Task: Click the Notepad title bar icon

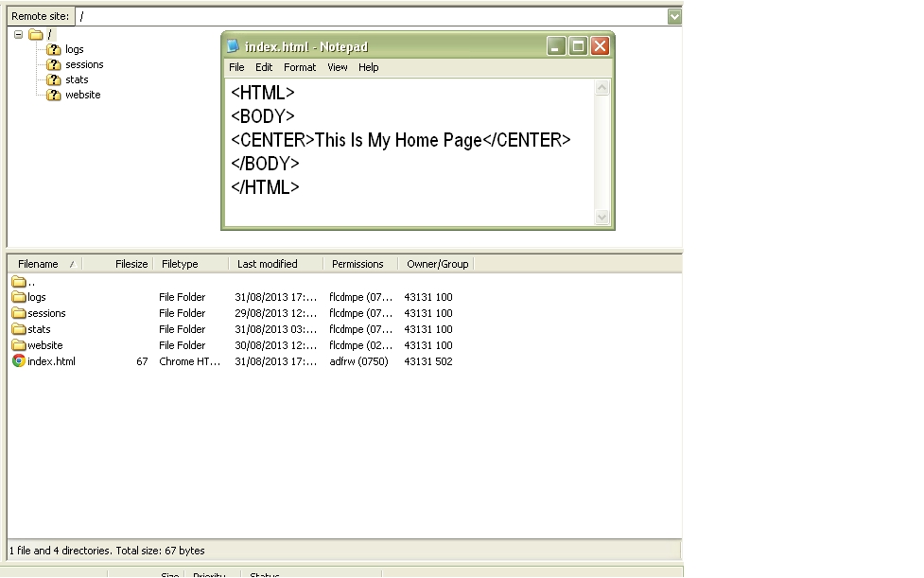Action: pos(234,46)
